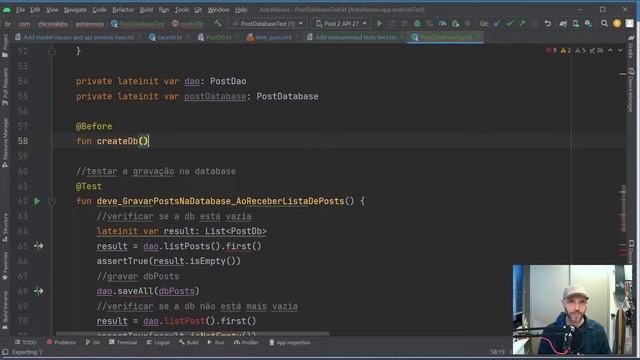Click the PostDatabaseTest breadcrumb in navigation bar

(x=138, y=24)
